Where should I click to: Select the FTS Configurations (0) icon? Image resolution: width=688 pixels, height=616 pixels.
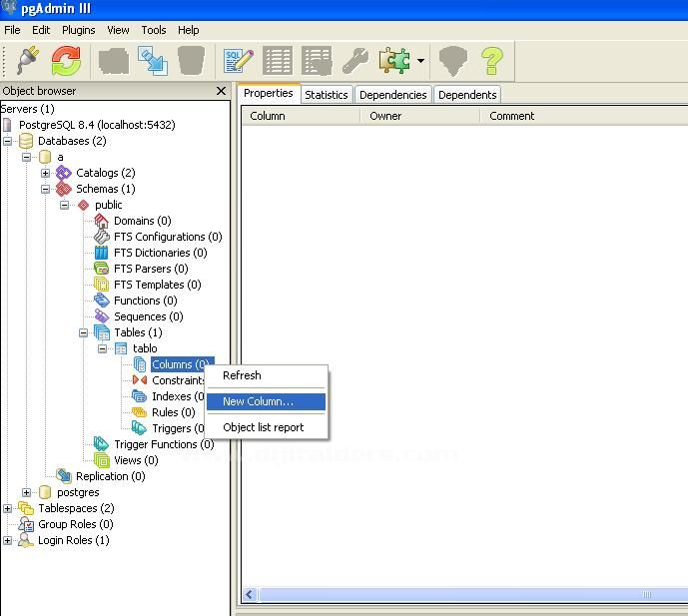click(x=102, y=237)
